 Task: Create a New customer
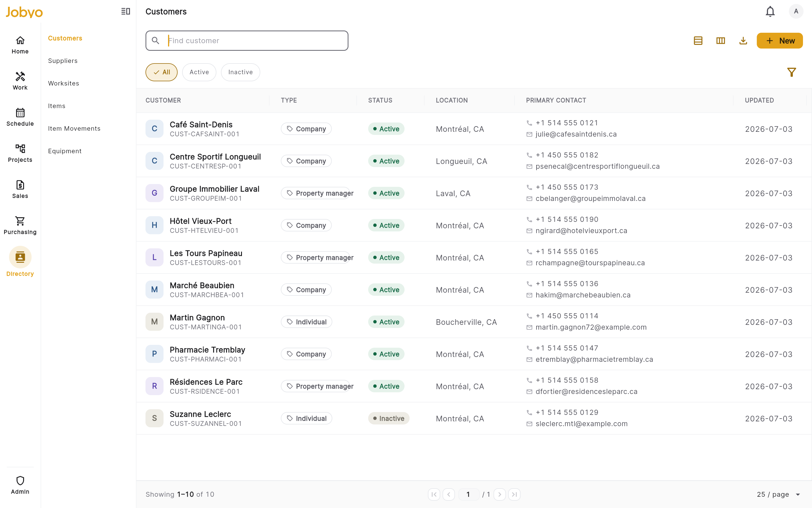[x=780, y=41]
